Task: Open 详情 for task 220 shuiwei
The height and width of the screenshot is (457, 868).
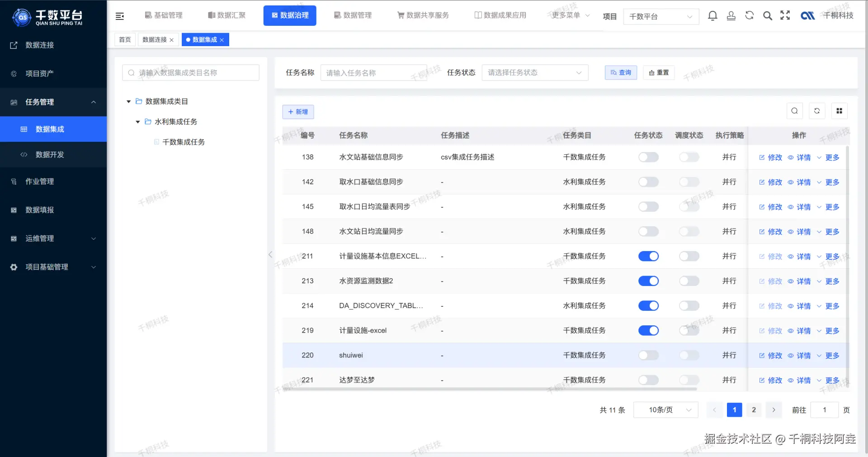Action: pyautogui.click(x=803, y=355)
